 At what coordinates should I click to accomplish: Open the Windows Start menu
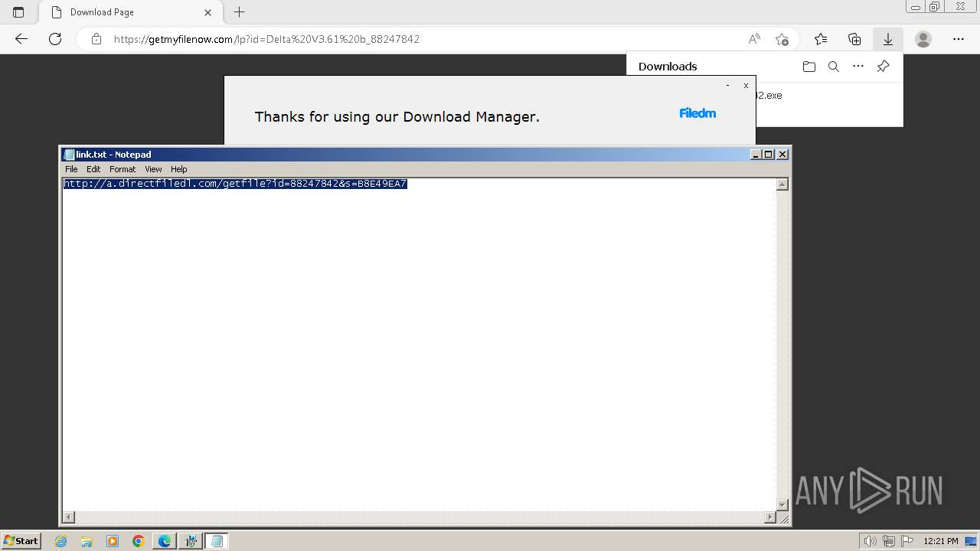pyautogui.click(x=21, y=540)
